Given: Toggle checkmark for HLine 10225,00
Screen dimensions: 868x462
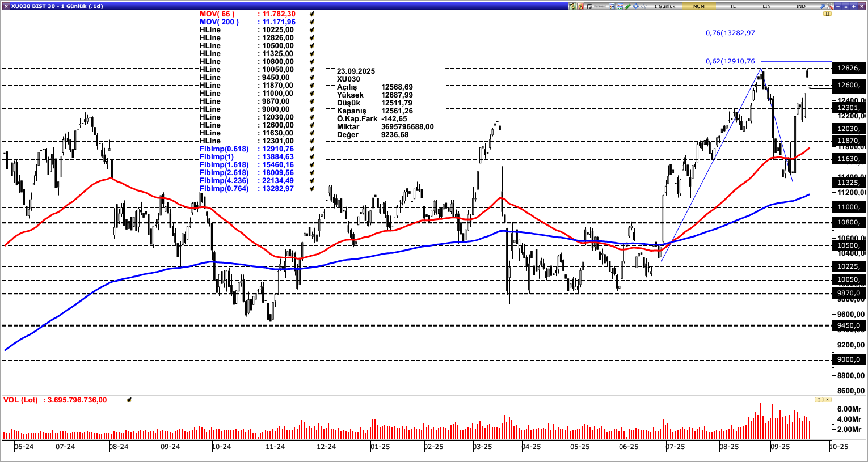Looking at the screenshot, I should 312,30.
